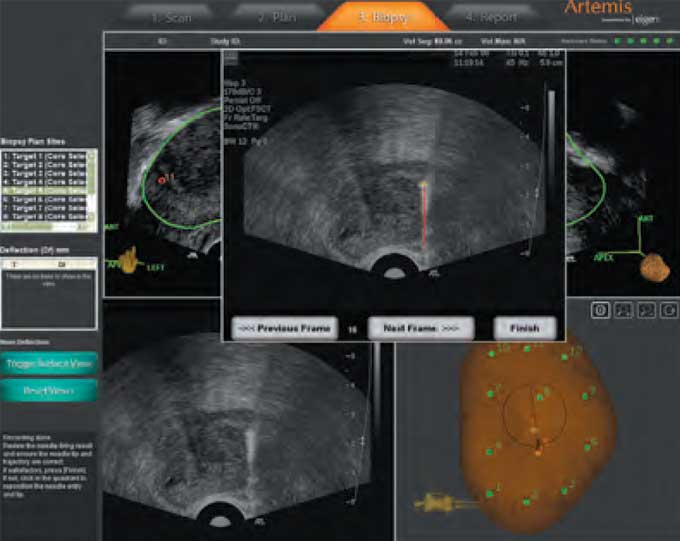Open the 2. Plan tab

coord(278,18)
